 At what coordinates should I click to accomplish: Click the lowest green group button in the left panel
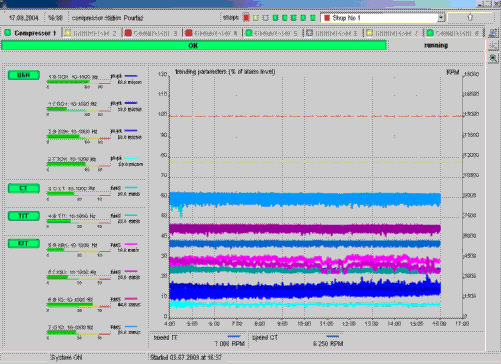(x=23, y=243)
